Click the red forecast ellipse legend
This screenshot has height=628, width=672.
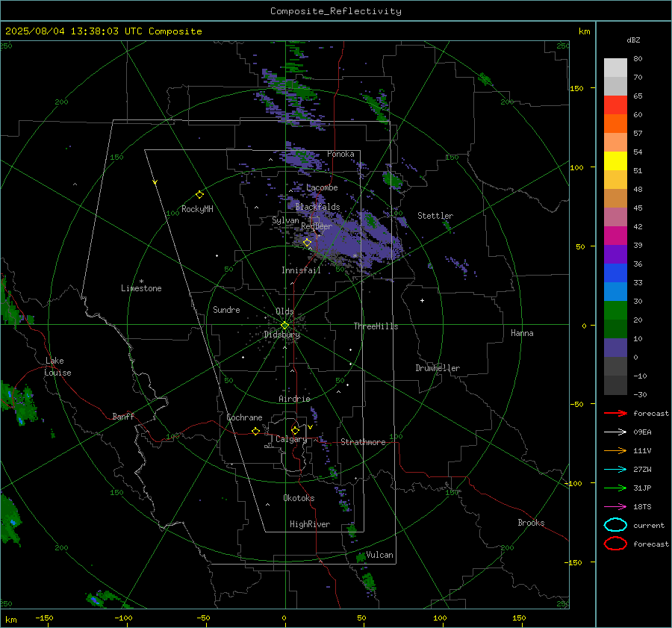[x=615, y=544]
